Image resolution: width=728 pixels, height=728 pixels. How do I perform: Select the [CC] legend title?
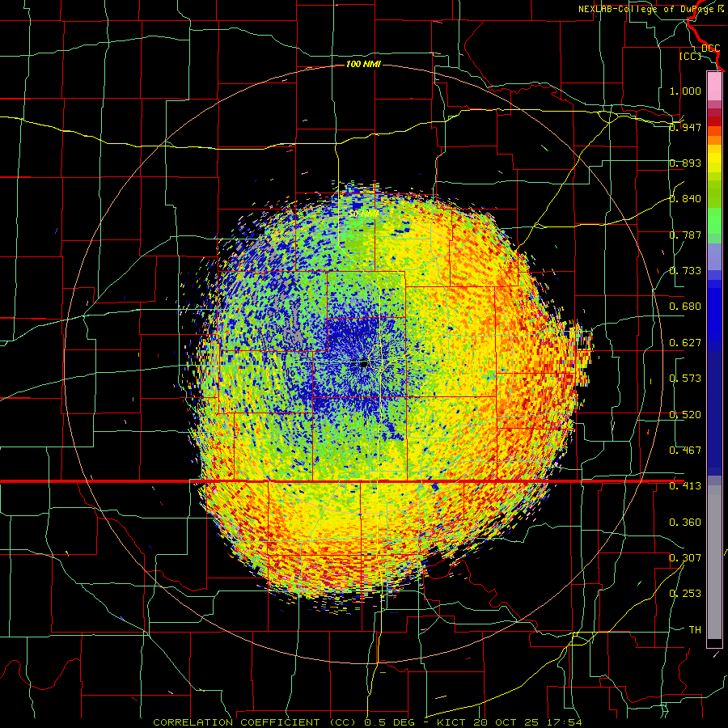click(690, 56)
